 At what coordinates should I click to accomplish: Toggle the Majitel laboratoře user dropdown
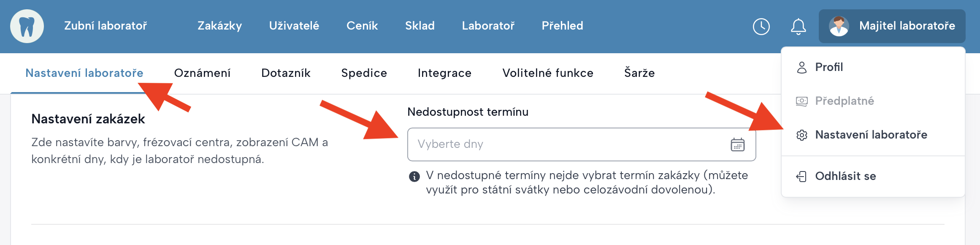point(907,26)
